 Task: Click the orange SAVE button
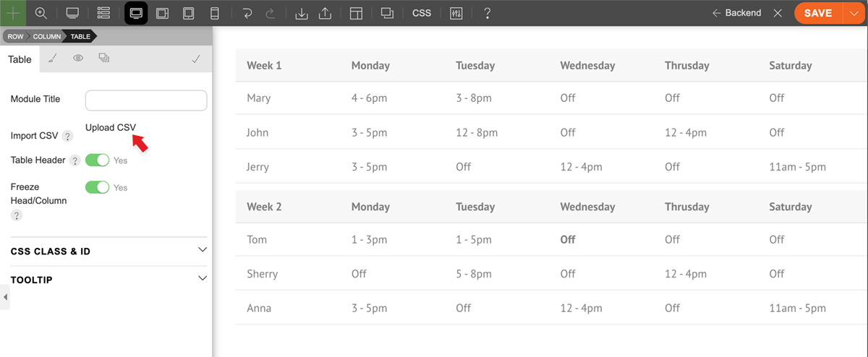pyautogui.click(x=817, y=13)
